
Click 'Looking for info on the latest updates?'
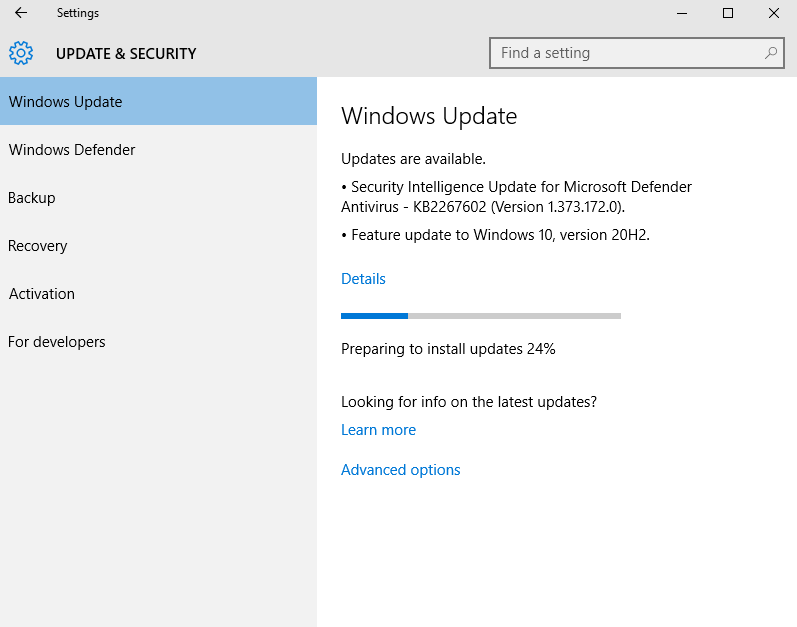pyautogui.click(x=469, y=402)
